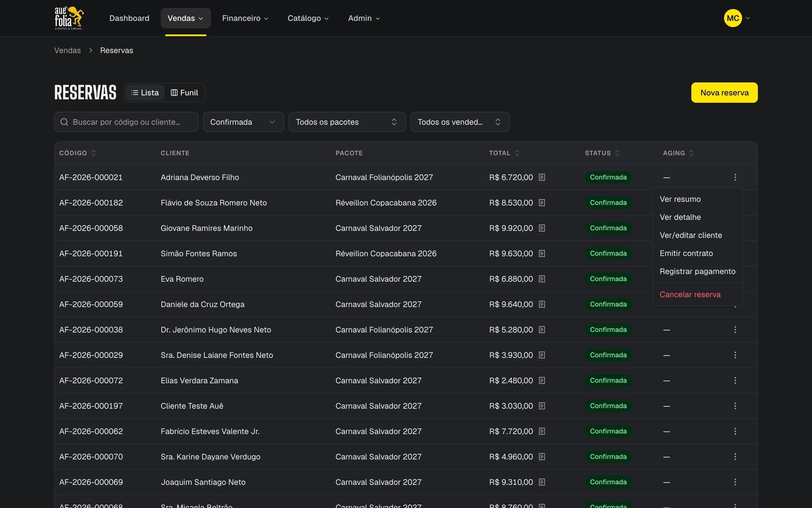
Task: Open the Aue Folia logo home link
Action: tap(69, 18)
